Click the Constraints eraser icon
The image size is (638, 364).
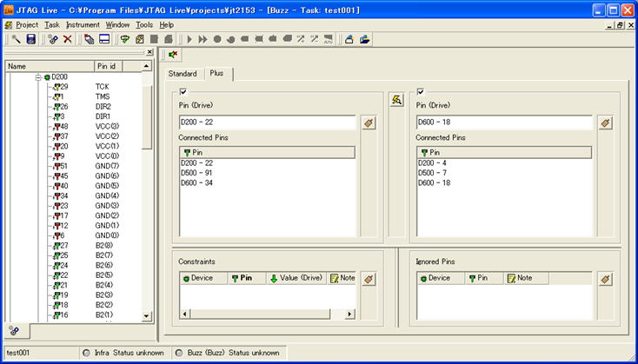pyautogui.click(x=369, y=279)
